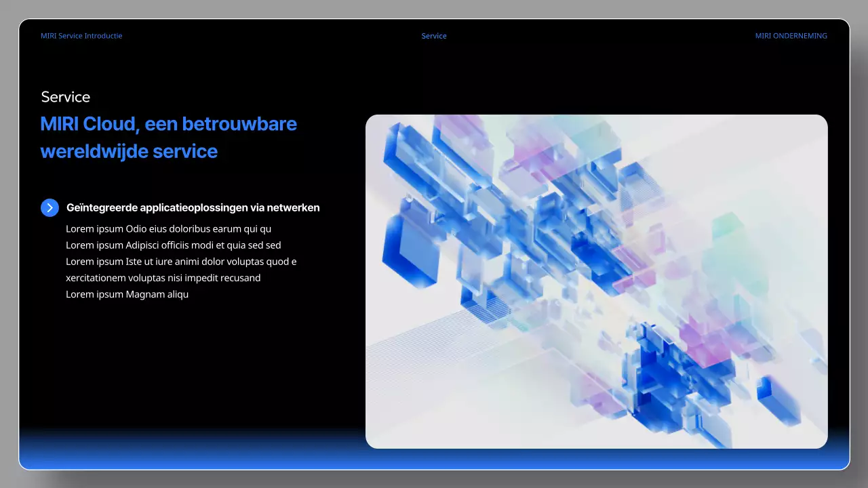868x488 pixels.
Task: Click the blue heading line "wereldwijde service"
Action: coord(129,151)
